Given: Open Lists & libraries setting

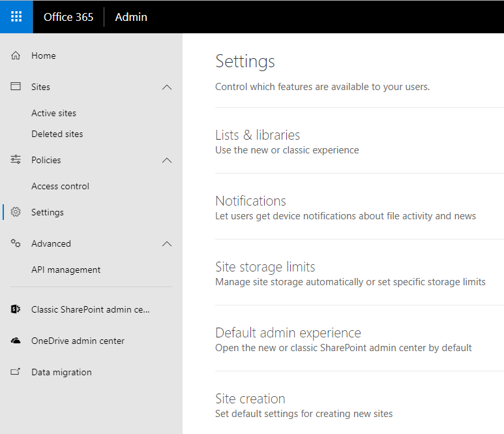Looking at the screenshot, I should pos(258,135).
